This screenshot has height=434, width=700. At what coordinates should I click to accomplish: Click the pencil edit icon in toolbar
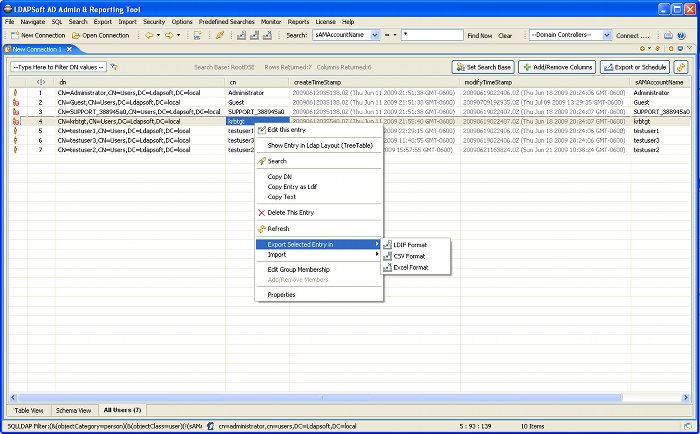click(x=220, y=35)
